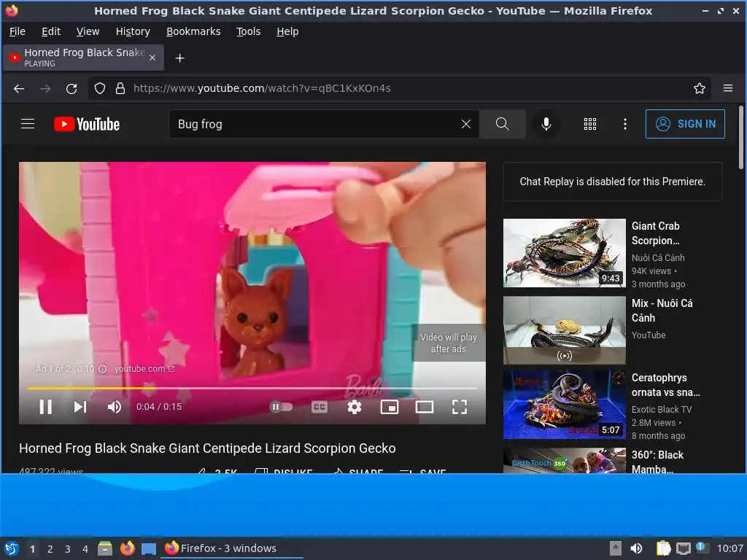Screen dimensions: 747x560
Task: Click ad info icon
Action: point(102,368)
